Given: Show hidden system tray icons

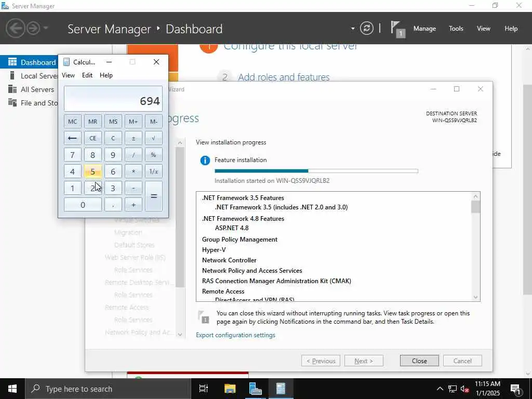Looking at the screenshot, I should [x=440, y=389].
